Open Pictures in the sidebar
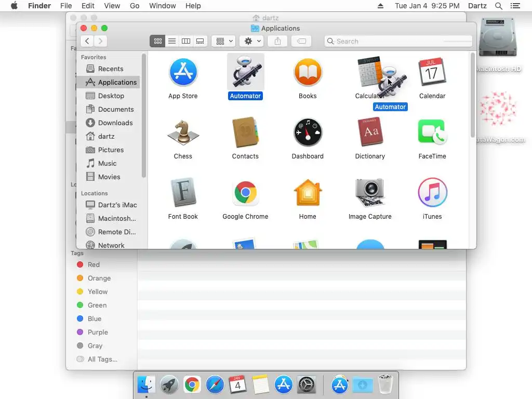Viewport: 532px width, 399px height. point(108,150)
